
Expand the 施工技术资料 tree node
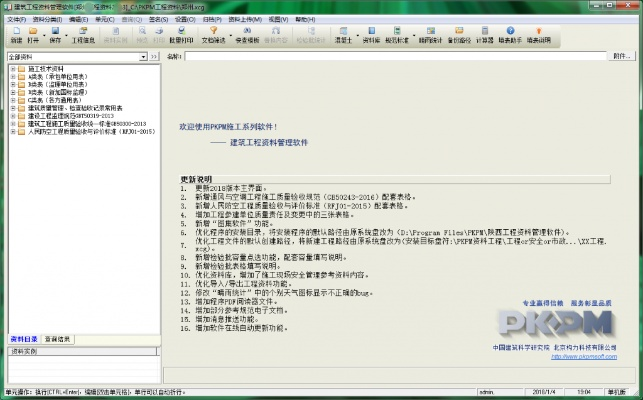[x=11, y=68]
